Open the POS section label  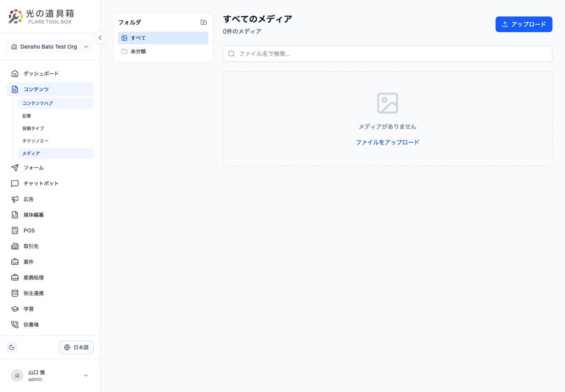[x=29, y=230]
